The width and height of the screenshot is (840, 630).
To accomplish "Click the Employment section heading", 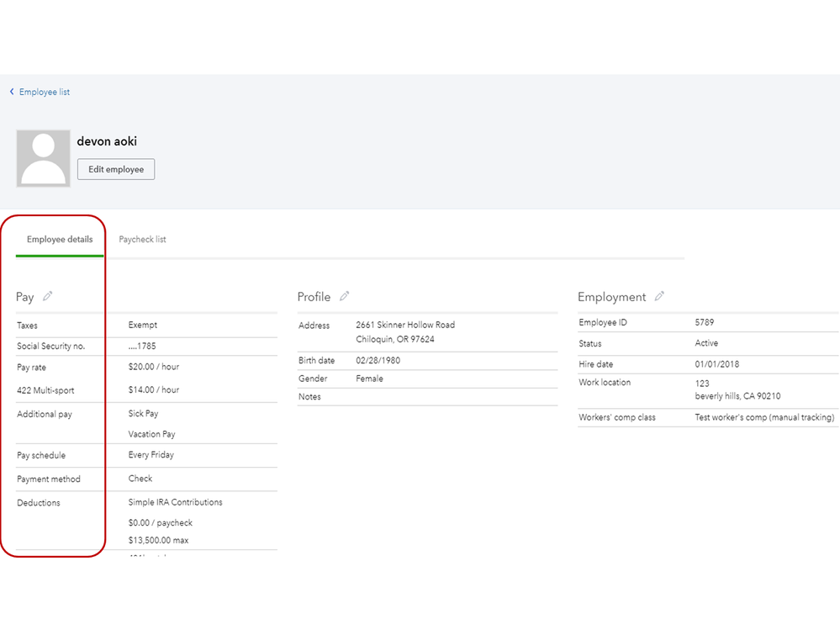I will click(611, 297).
